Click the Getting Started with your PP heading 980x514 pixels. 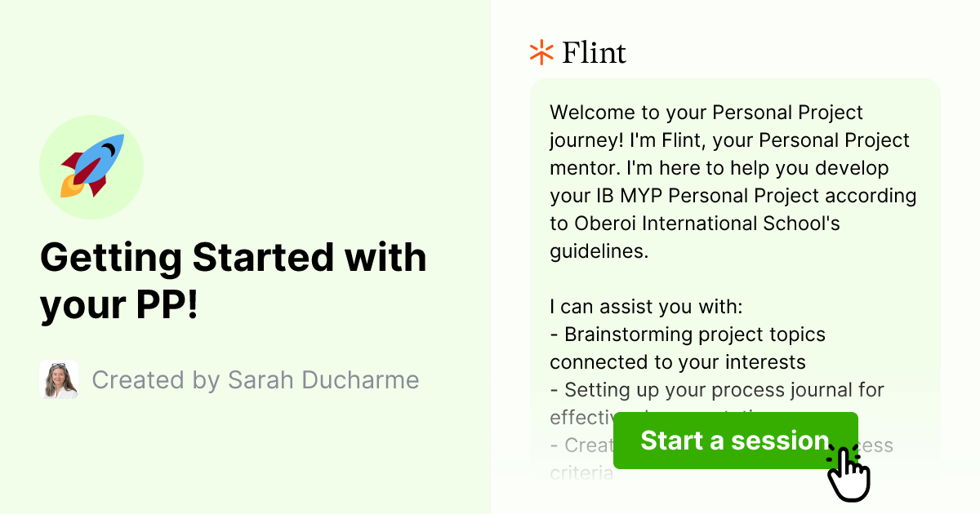(233, 281)
